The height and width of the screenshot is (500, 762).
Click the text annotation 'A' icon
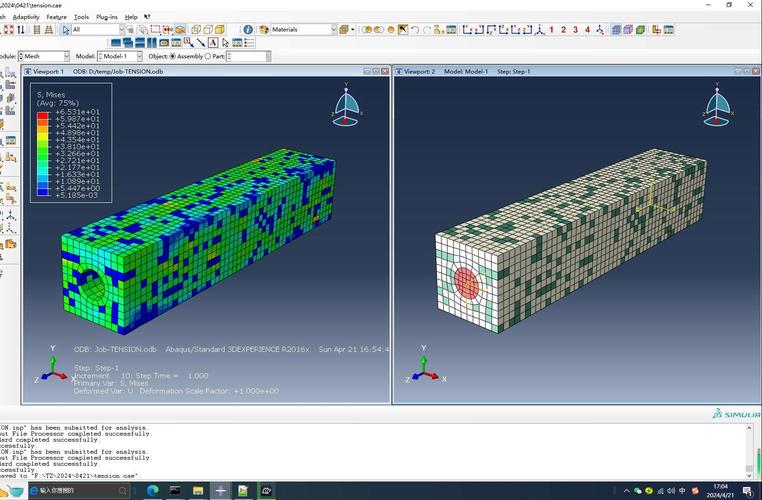pos(213,42)
